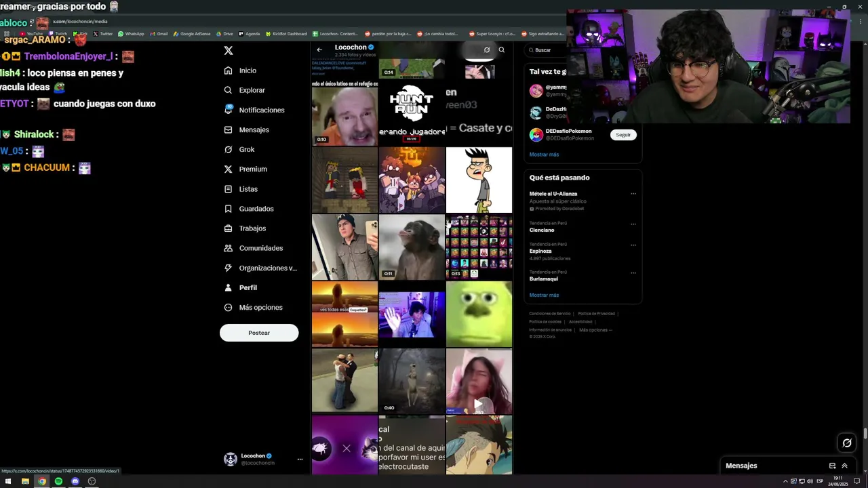Open the Burlamaqui trend
The height and width of the screenshot is (488, 868).
(x=544, y=279)
